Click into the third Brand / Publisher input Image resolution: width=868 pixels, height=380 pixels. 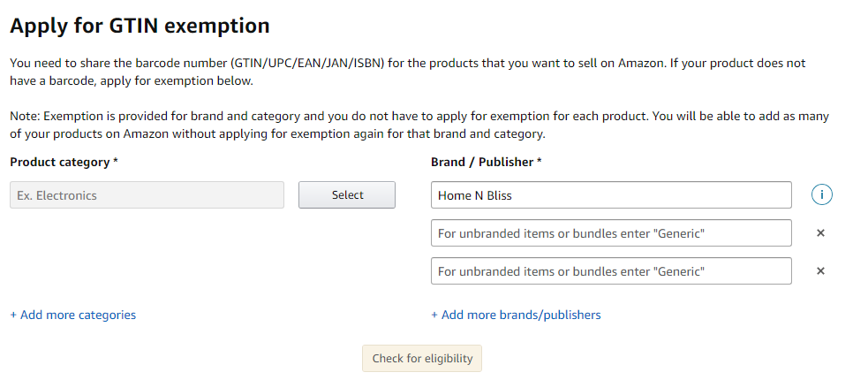611,271
